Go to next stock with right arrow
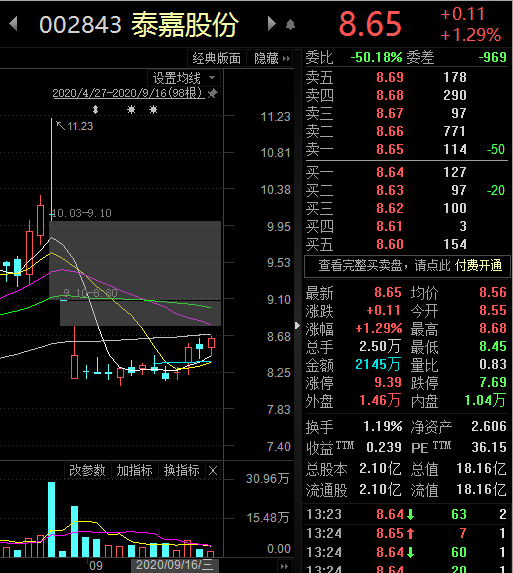The image size is (513, 573). tap(271, 24)
